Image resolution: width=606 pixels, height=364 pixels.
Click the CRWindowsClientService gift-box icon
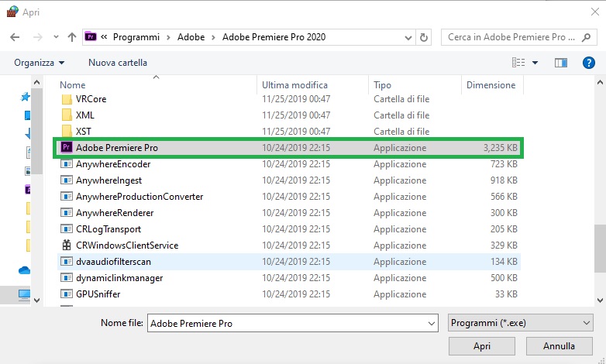pyautogui.click(x=67, y=245)
